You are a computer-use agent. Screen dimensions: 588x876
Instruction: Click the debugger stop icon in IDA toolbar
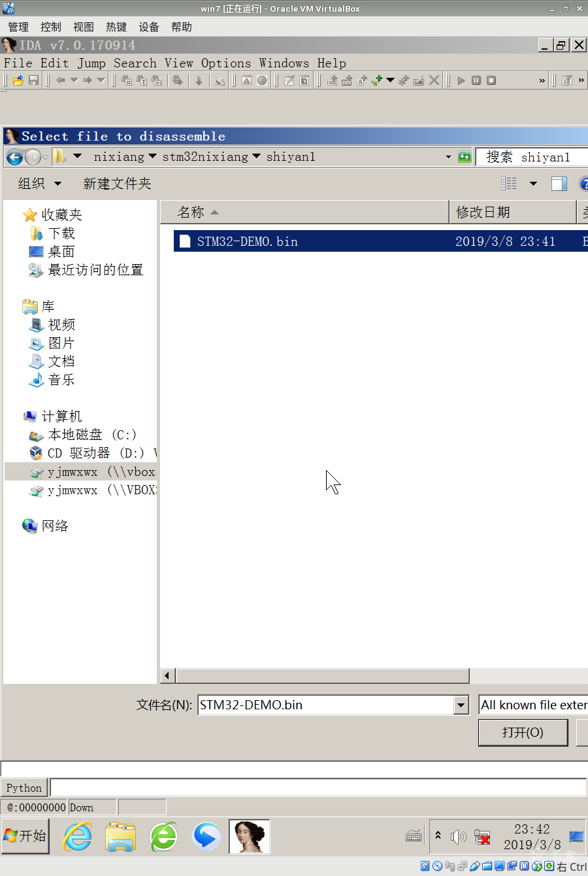pyautogui.click(x=491, y=80)
